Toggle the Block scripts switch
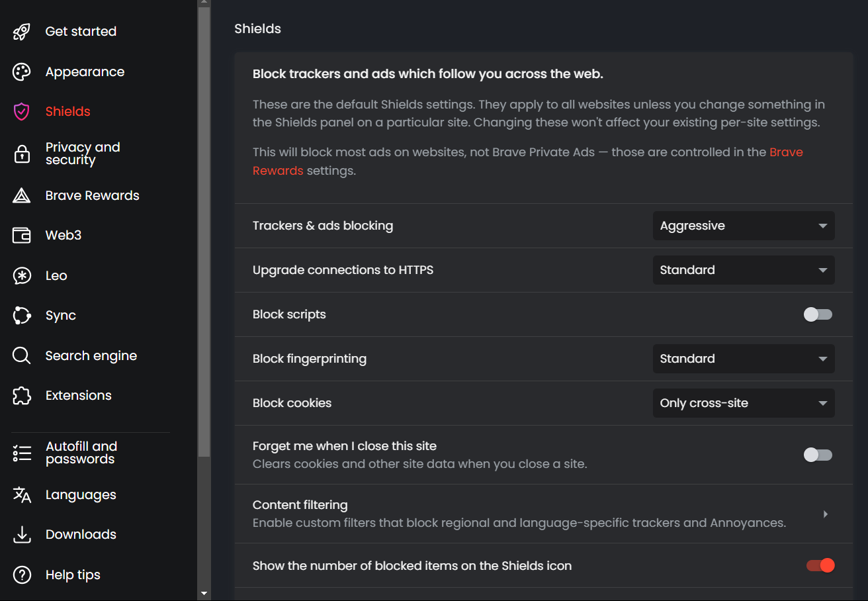This screenshot has width=868, height=601. tap(818, 314)
